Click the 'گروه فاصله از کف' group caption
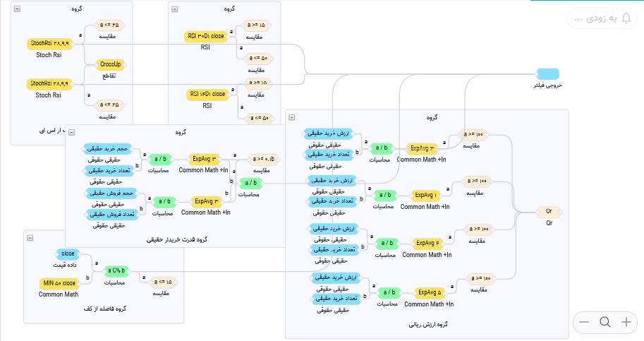 104,309
